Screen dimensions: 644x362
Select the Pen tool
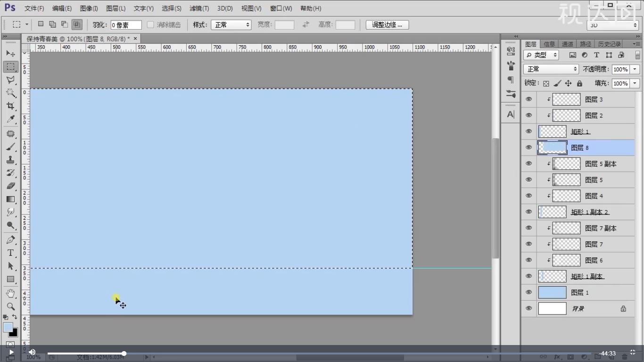10,240
